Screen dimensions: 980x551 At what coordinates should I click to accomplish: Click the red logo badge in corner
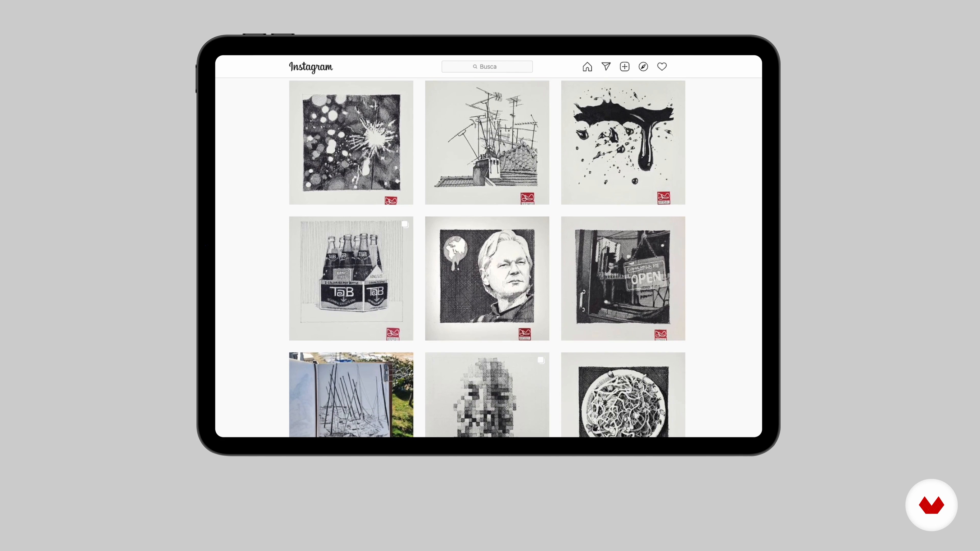pyautogui.click(x=931, y=505)
